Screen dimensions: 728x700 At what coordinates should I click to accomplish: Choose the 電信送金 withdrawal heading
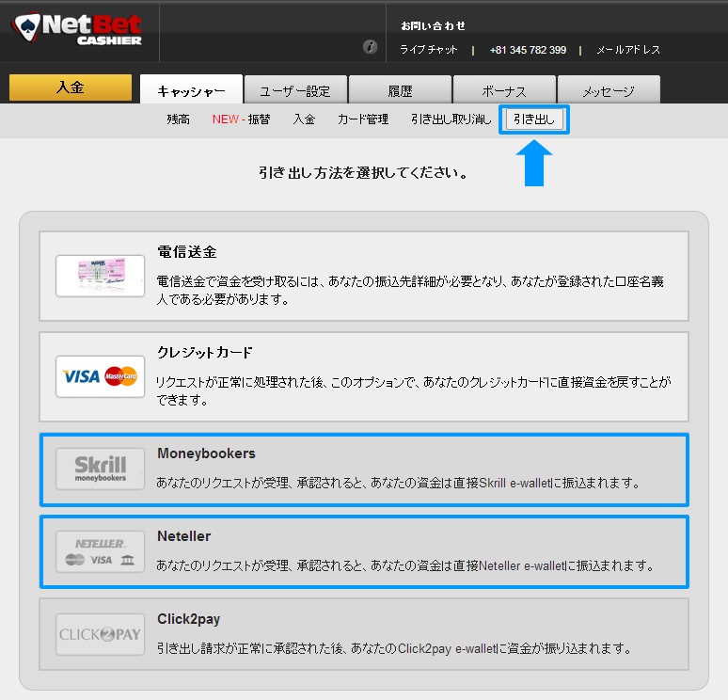[187, 252]
